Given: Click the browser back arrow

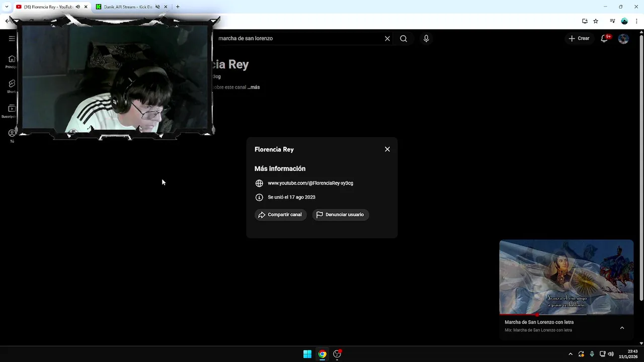Looking at the screenshot, I should [x=7, y=21].
